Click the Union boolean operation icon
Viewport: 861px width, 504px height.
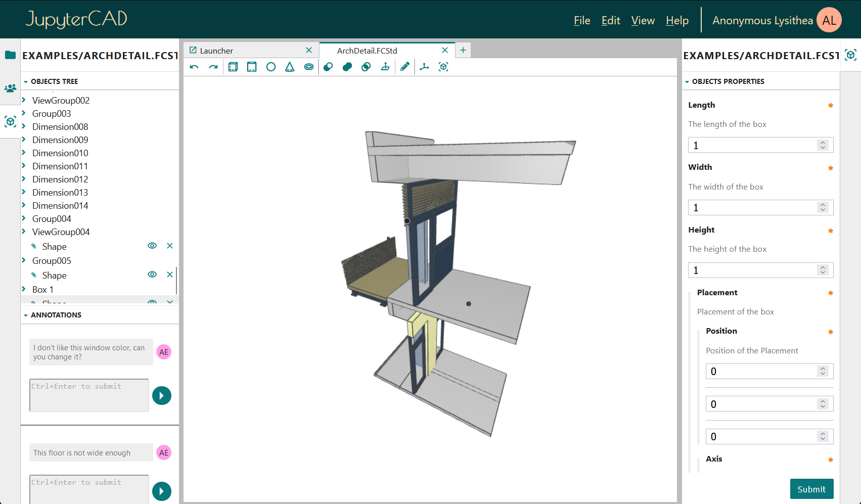click(x=347, y=67)
